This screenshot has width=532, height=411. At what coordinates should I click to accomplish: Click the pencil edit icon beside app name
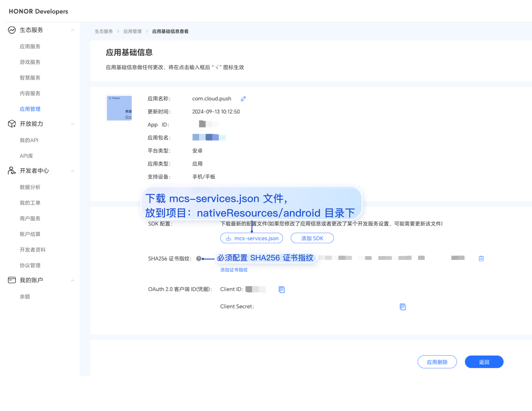tap(243, 99)
